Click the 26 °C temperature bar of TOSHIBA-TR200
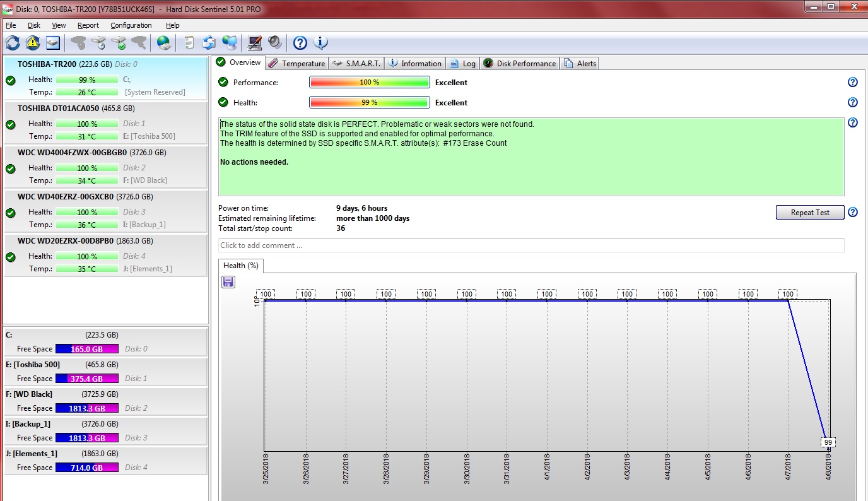 [87, 92]
